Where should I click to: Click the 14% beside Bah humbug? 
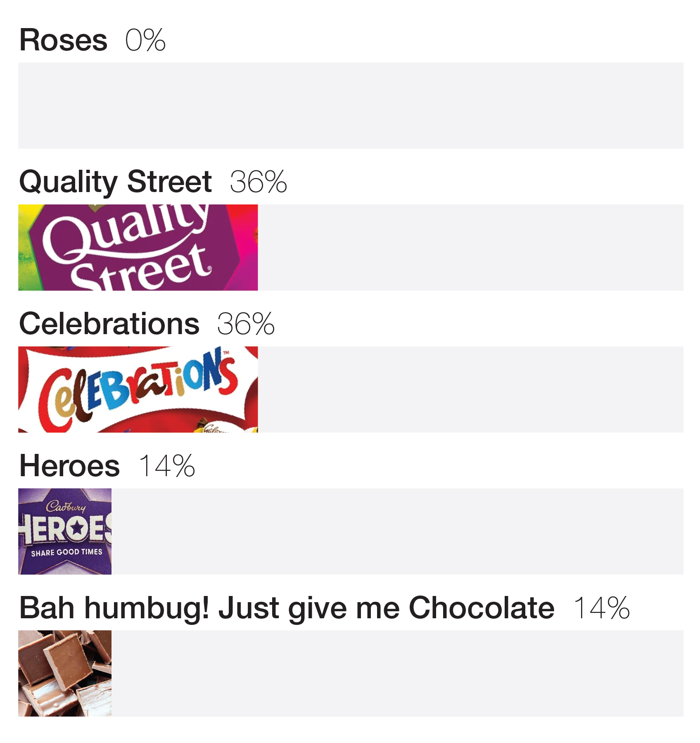(x=602, y=608)
